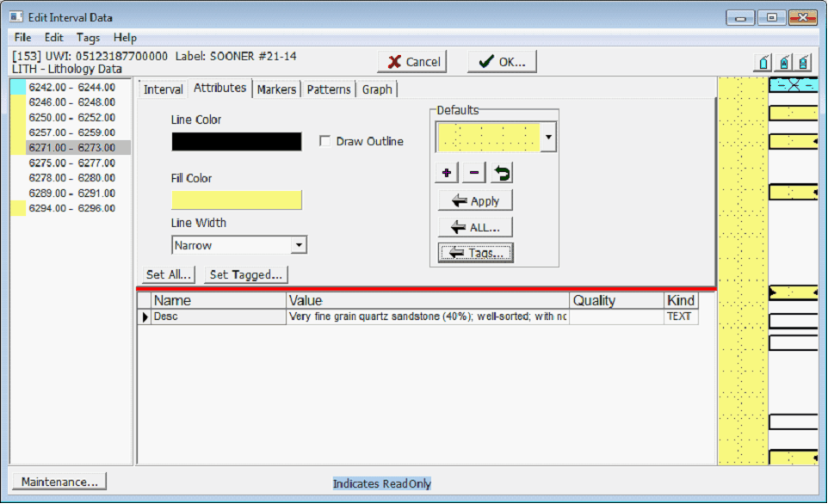Click the Desc value text cell
Image resolution: width=828 pixels, height=504 pixels.
tap(428, 317)
